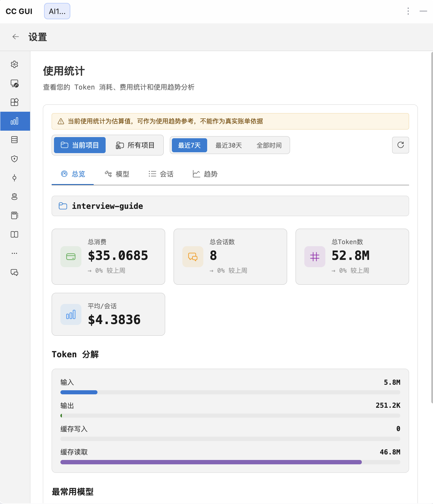Image resolution: width=433 pixels, height=504 pixels.
Task: Open general settings gear in sidebar
Action: 14,64
